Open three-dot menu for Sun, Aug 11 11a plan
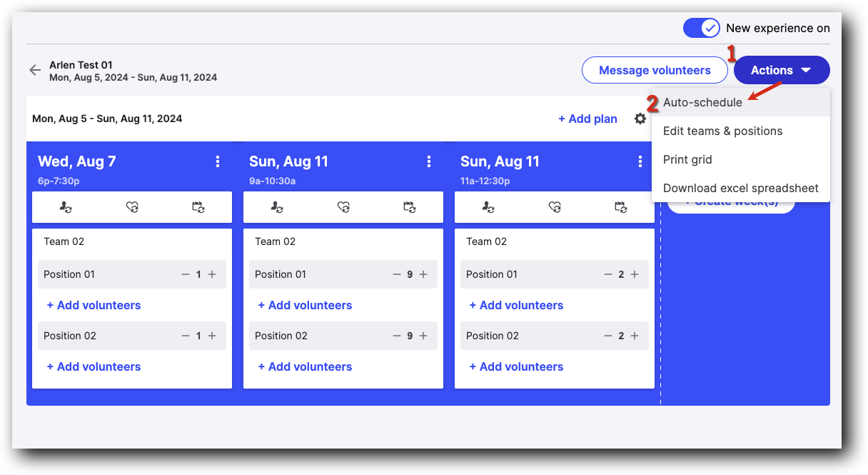The image size is (868, 475). [x=640, y=162]
